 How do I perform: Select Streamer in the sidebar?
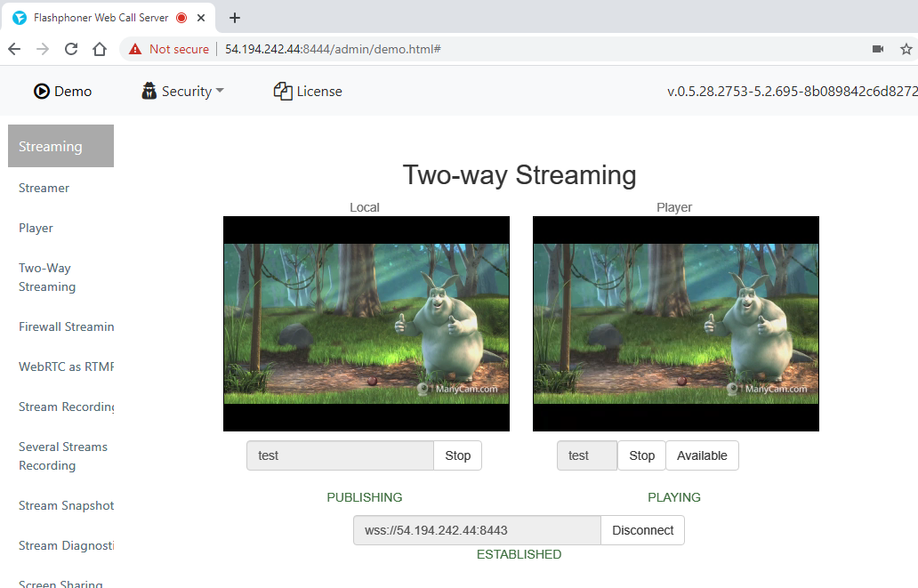[44, 188]
